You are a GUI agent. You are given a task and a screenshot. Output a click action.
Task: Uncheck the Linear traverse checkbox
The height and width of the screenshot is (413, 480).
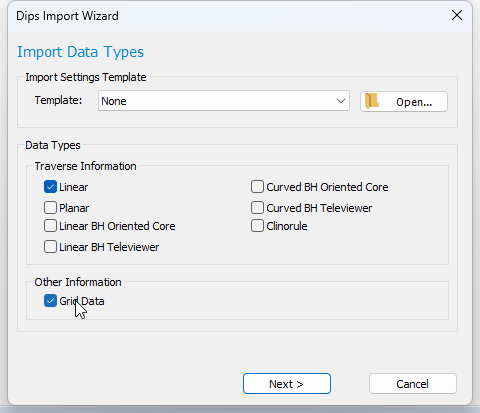(50, 187)
